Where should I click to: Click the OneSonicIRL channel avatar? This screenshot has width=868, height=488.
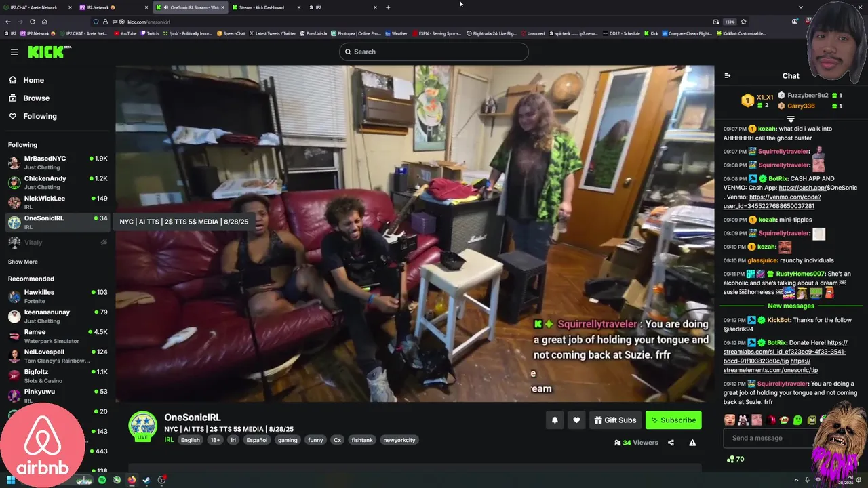pyautogui.click(x=142, y=426)
